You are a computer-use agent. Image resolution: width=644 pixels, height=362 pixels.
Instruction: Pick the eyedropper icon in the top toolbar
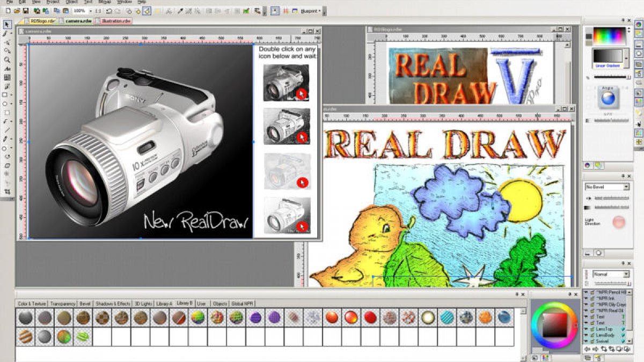(x=181, y=11)
